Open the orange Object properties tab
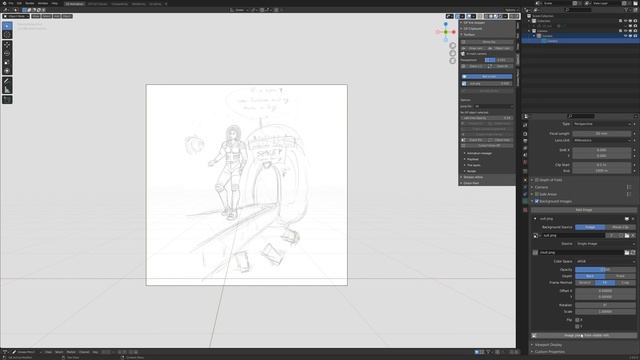The height and width of the screenshot is (360, 640). (x=525, y=180)
